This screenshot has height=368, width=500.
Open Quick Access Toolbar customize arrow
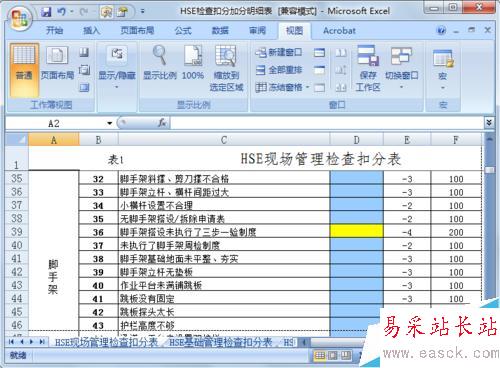pyautogui.click(x=142, y=11)
